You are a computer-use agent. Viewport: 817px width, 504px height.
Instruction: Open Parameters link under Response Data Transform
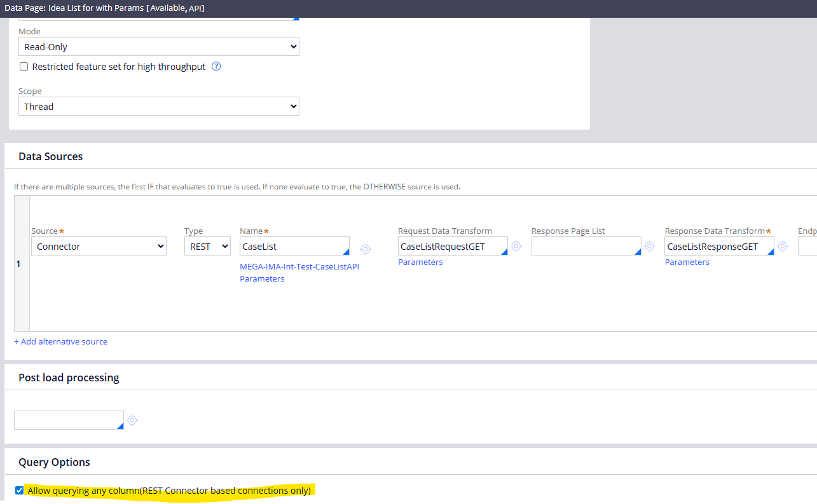(687, 262)
